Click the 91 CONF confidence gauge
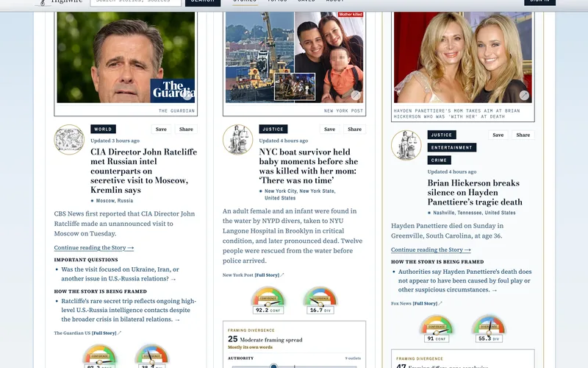The height and width of the screenshot is (368, 588). (x=437, y=328)
